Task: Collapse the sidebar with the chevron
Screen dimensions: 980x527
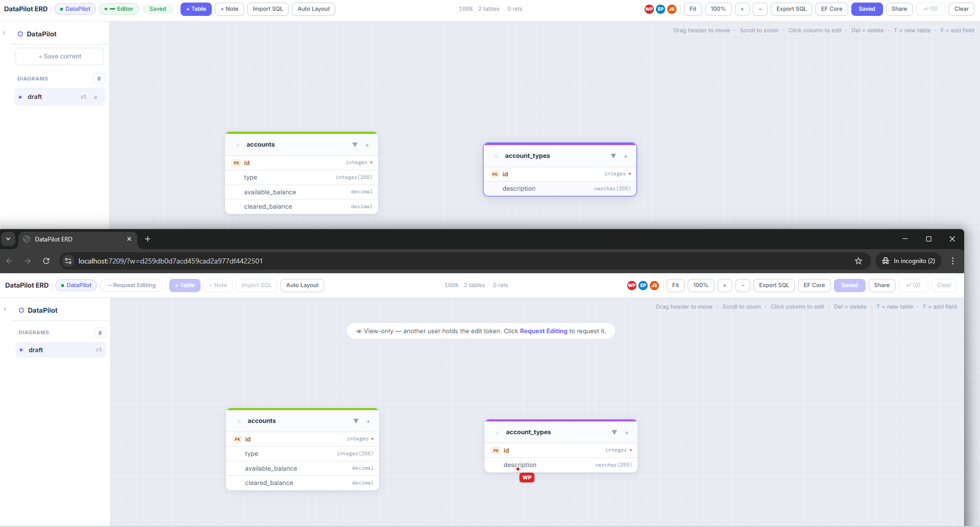Action: click(x=5, y=32)
